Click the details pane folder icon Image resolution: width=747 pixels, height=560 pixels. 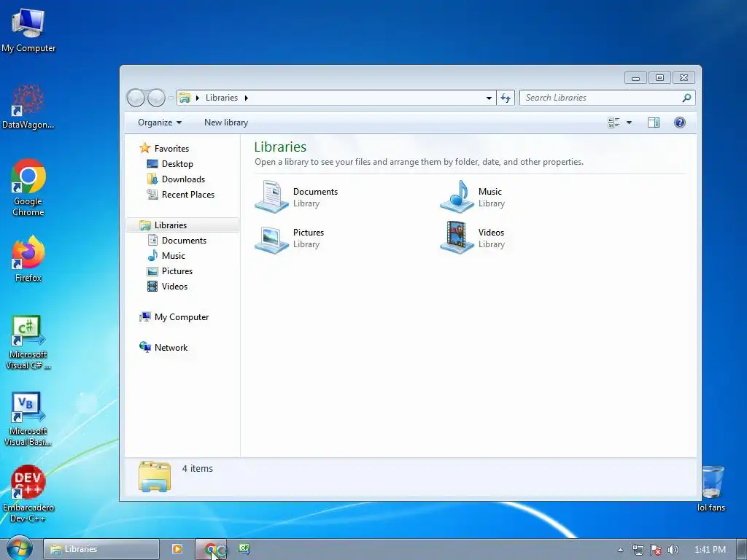[x=155, y=475]
